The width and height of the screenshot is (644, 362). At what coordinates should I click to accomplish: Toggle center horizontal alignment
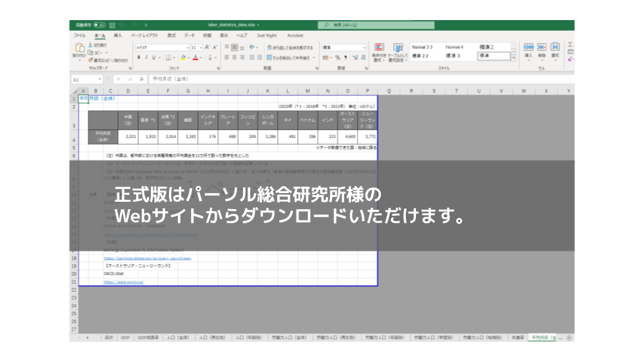point(235,58)
